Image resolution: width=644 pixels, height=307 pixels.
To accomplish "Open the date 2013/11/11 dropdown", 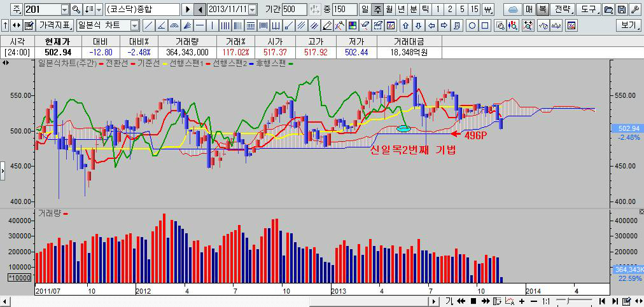I will [252, 10].
